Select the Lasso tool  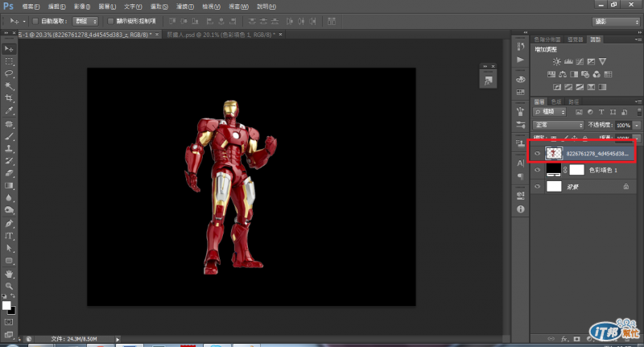pyautogui.click(x=10, y=72)
